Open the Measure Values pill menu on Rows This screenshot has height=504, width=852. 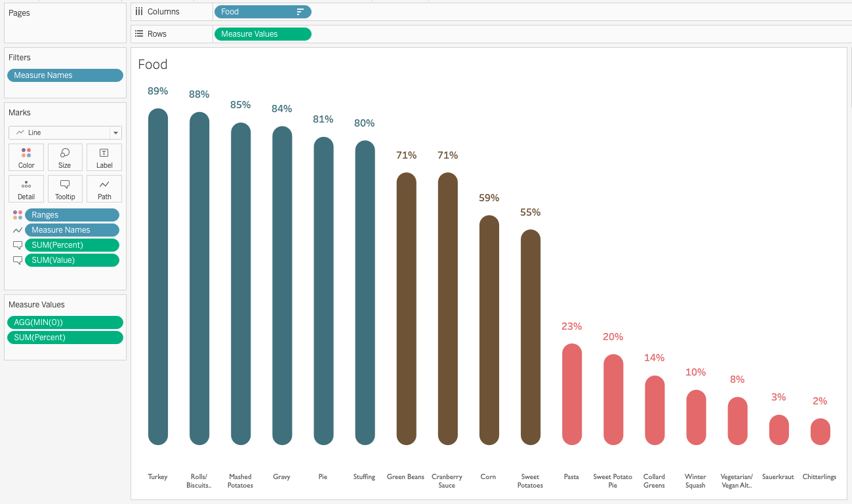[262, 33]
